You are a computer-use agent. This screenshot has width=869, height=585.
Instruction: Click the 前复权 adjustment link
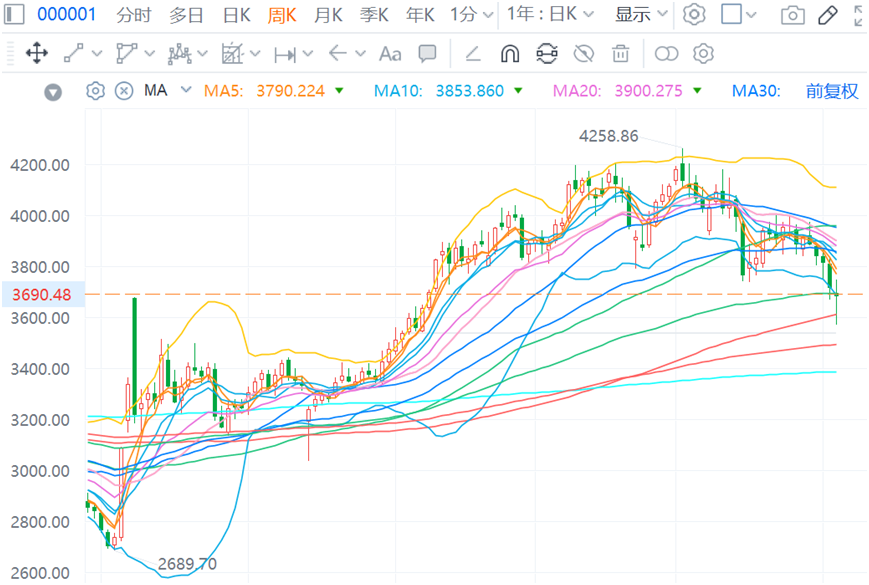[832, 91]
